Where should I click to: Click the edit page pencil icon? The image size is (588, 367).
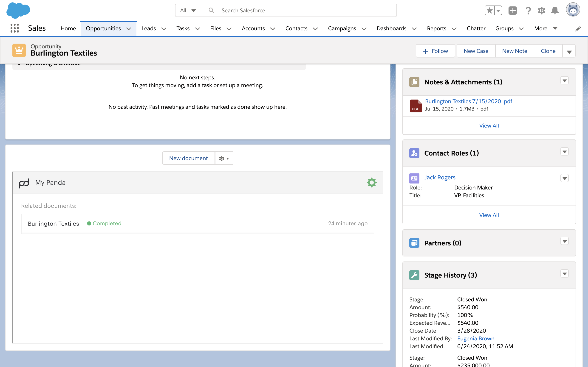coord(579,28)
